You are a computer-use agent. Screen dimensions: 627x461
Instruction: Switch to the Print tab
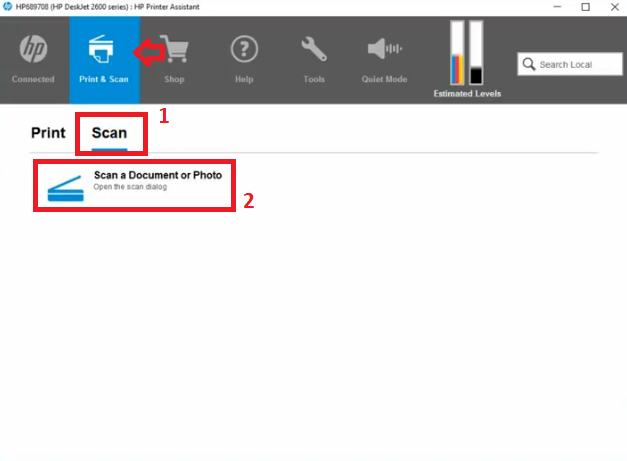tap(48, 133)
